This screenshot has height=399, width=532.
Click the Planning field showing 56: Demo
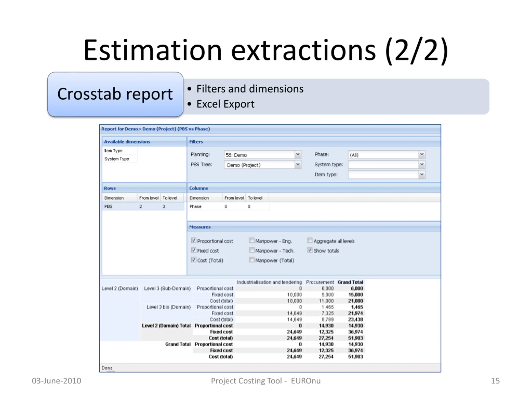pyautogui.click(x=259, y=155)
